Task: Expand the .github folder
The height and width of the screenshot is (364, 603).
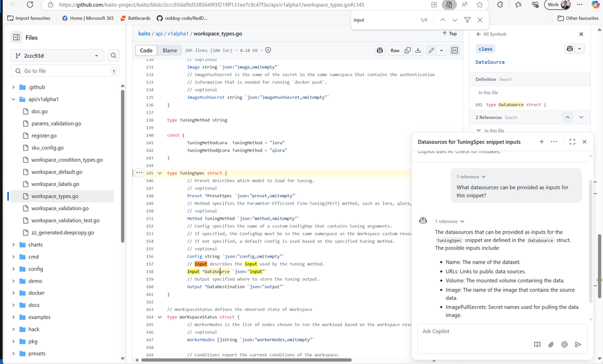Action: click(x=13, y=88)
